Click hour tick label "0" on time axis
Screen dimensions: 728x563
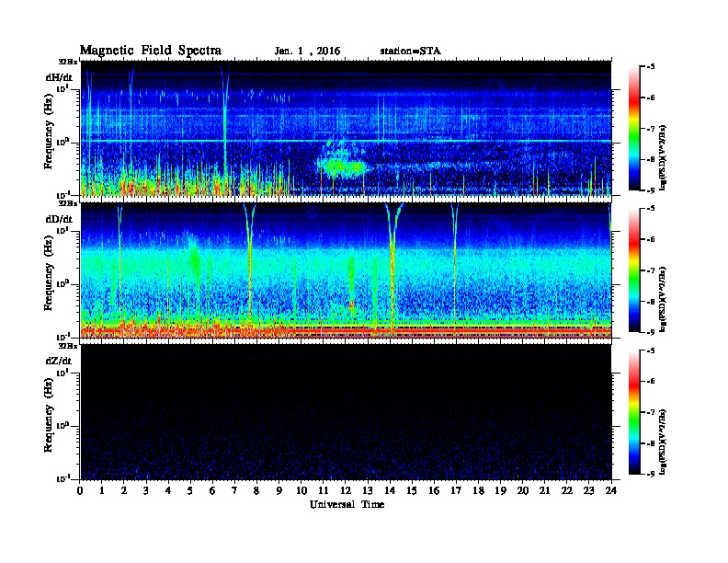[80, 490]
